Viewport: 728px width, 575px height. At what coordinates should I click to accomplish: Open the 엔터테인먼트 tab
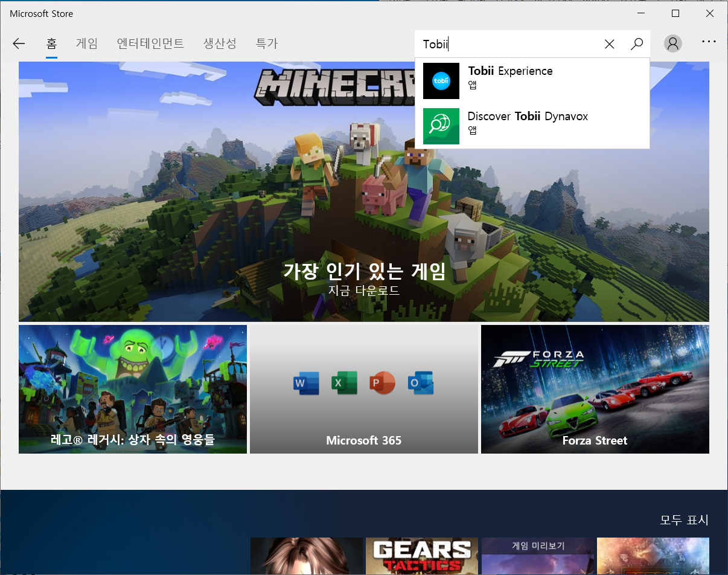150,43
